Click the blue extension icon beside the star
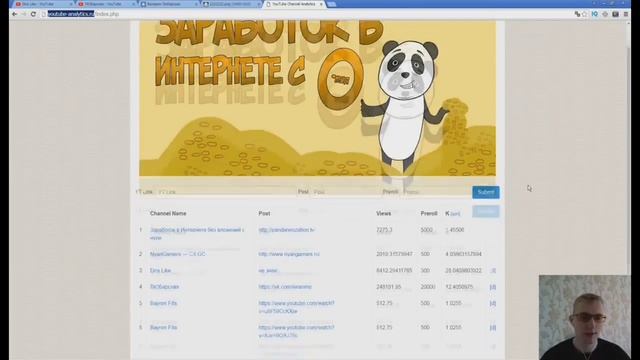The height and width of the screenshot is (360, 640). (595, 14)
